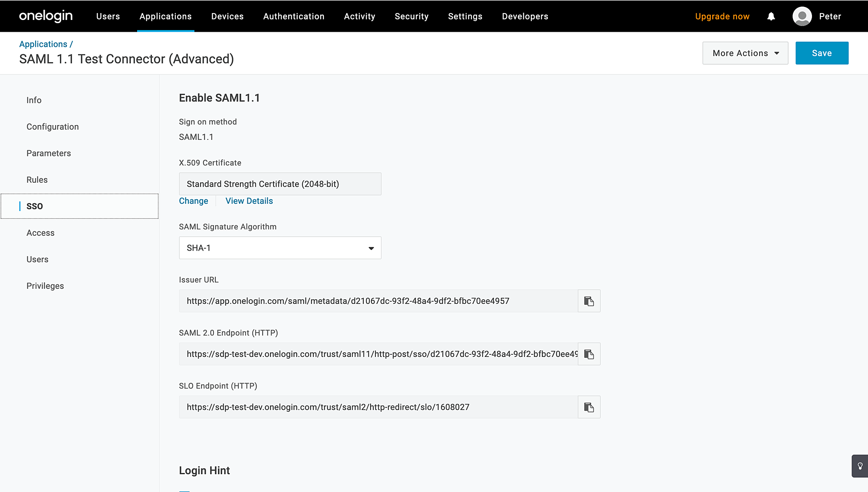Open the Parameters sidebar tab
This screenshot has height=492, width=868.
(x=49, y=153)
